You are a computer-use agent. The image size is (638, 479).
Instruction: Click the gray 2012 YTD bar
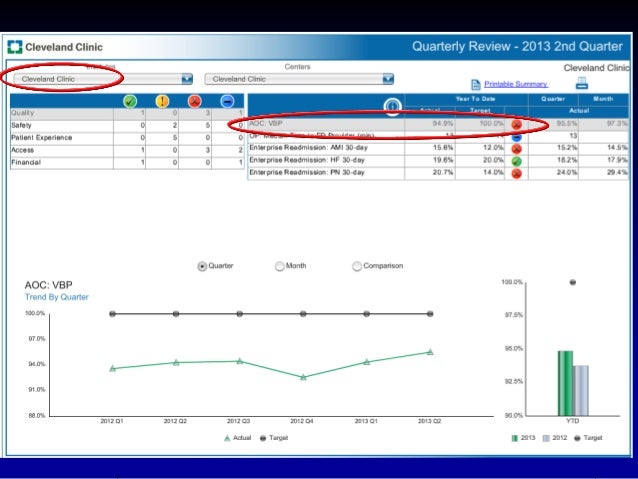click(581, 391)
